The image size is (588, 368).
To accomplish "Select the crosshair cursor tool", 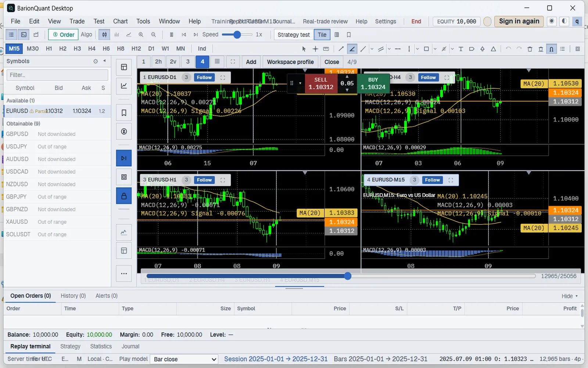I will (x=315, y=49).
